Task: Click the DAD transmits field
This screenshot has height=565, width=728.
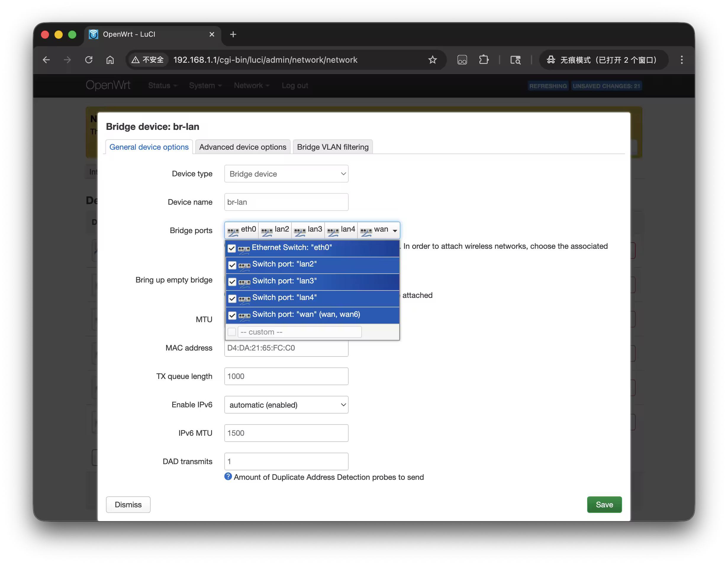Action: pos(286,461)
